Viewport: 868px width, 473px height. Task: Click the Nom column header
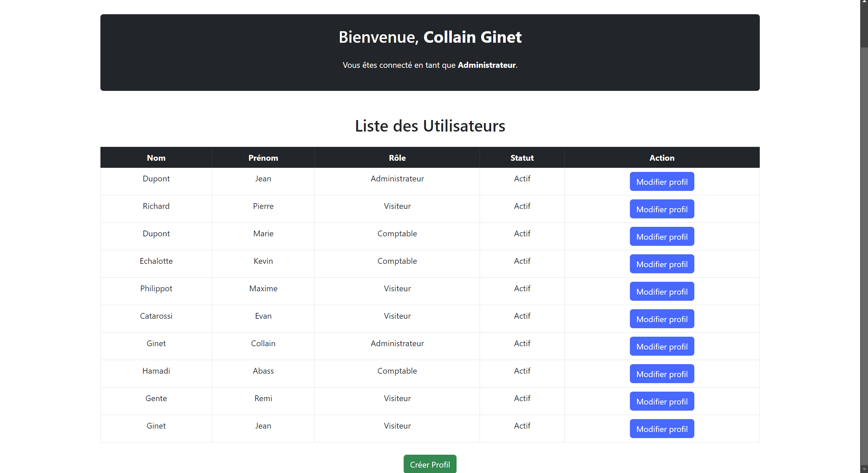(x=156, y=158)
